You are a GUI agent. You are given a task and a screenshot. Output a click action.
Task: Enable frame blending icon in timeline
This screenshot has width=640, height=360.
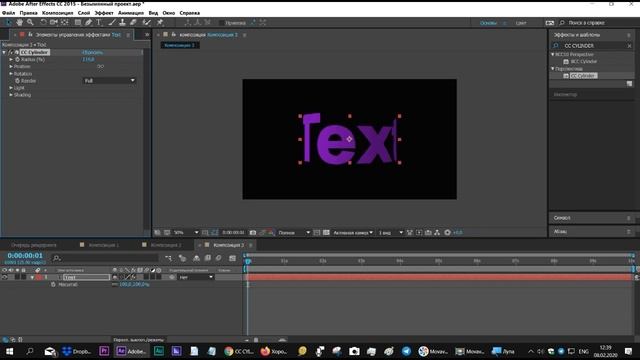207,258
